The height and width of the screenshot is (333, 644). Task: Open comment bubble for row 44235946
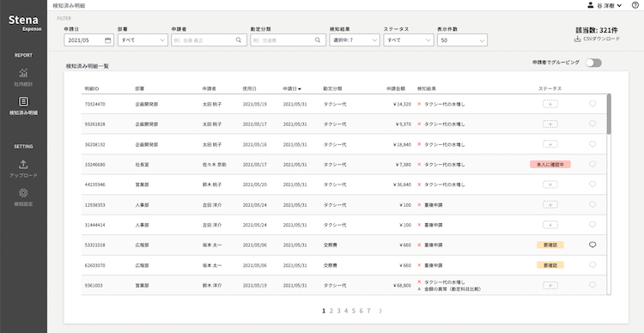coord(592,184)
